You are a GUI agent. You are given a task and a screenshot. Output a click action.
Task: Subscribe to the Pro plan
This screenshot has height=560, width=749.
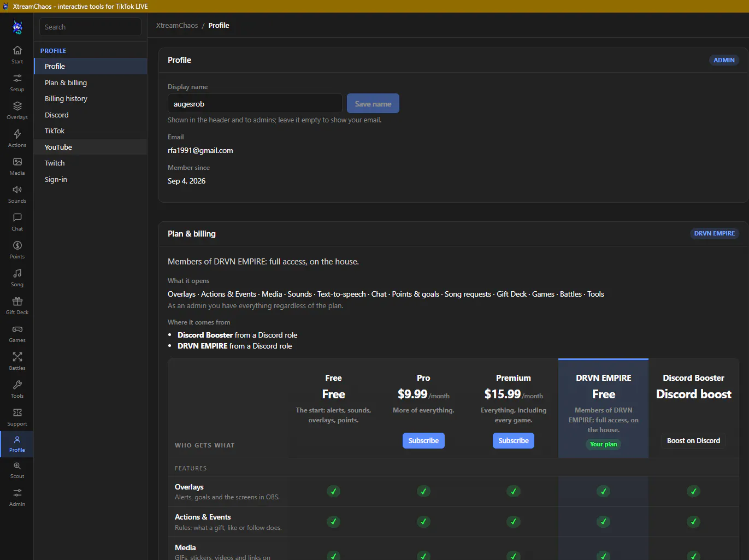pyautogui.click(x=423, y=440)
